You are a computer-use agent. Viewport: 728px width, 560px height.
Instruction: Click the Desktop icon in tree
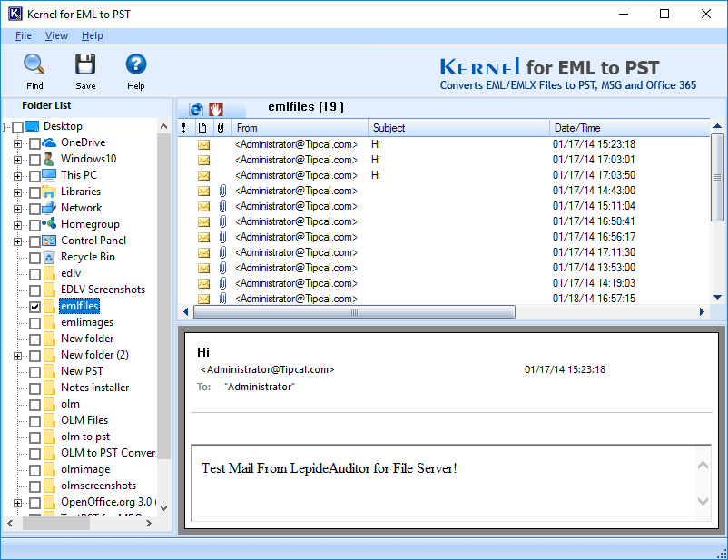32,126
